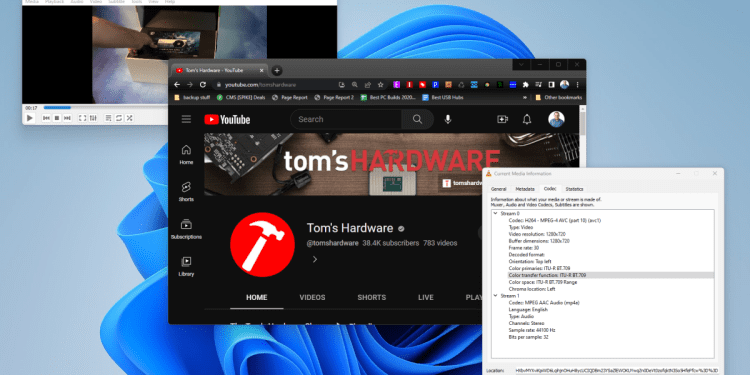This screenshot has height=375, width=750.
Task: Switch to channel SHORTS tab
Action: [x=372, y=298]
